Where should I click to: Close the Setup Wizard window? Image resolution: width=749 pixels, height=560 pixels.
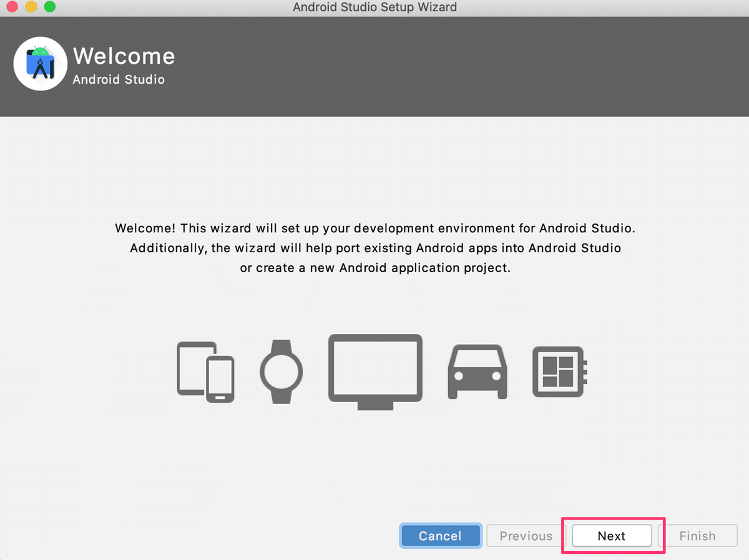pos(11,7)
